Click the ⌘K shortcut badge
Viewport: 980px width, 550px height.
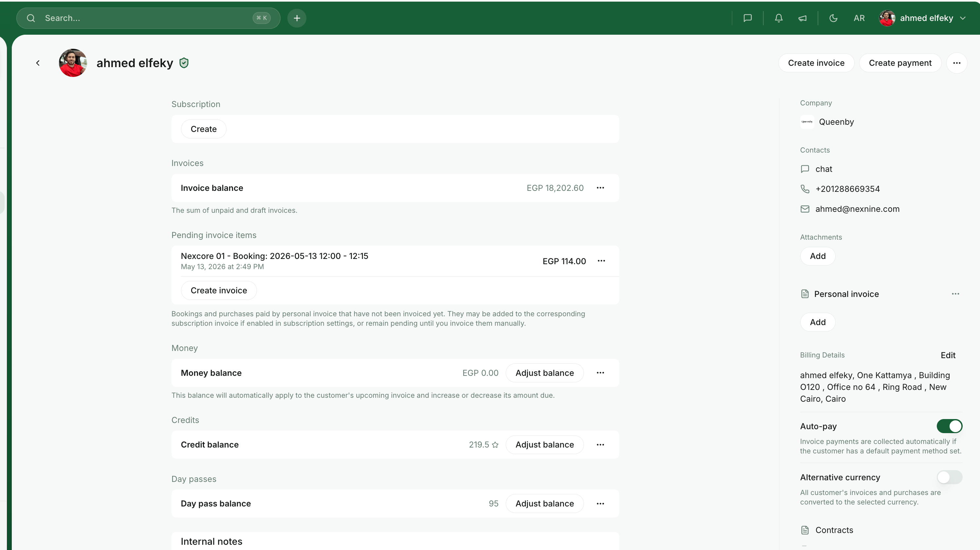point(261,18)
